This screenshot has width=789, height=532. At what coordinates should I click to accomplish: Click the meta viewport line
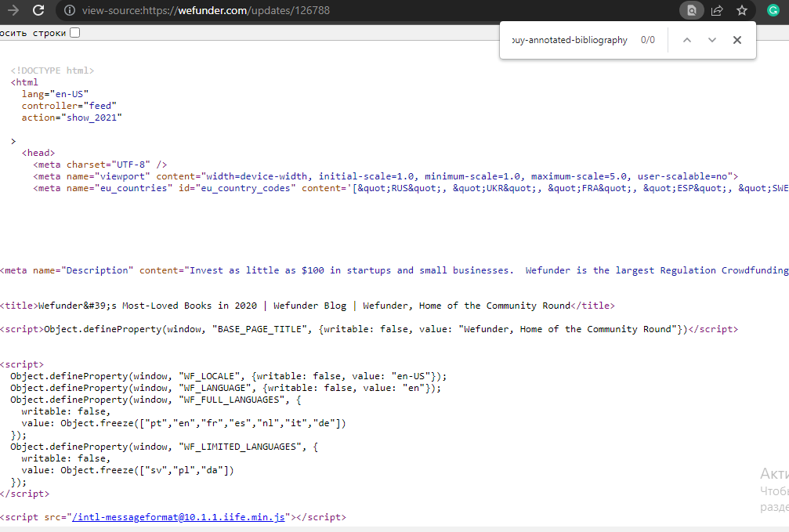tap(385, 176)
